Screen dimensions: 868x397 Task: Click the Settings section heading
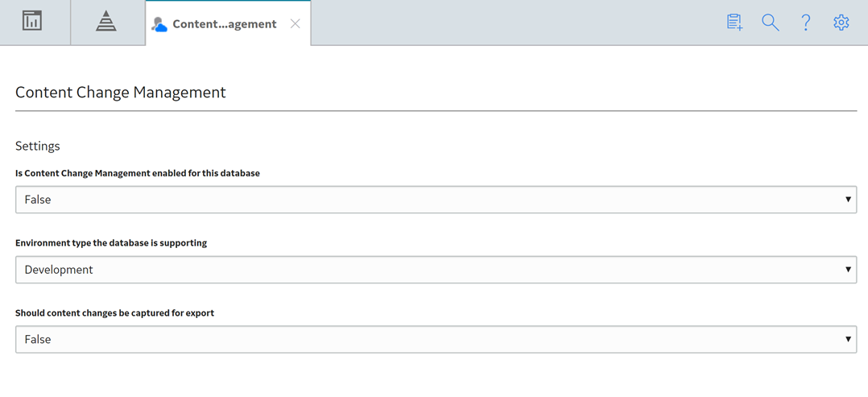coord(38,147)
